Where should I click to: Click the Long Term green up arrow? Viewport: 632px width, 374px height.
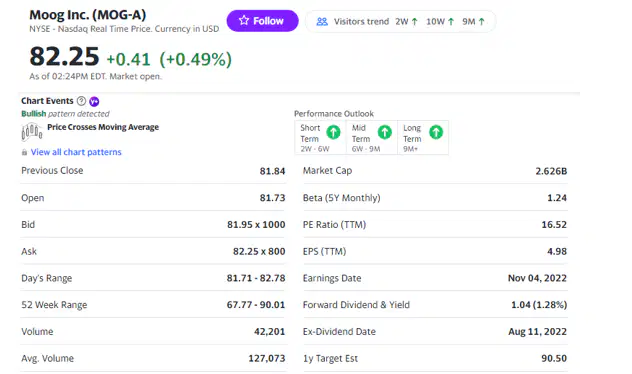[x=436, y=132]
